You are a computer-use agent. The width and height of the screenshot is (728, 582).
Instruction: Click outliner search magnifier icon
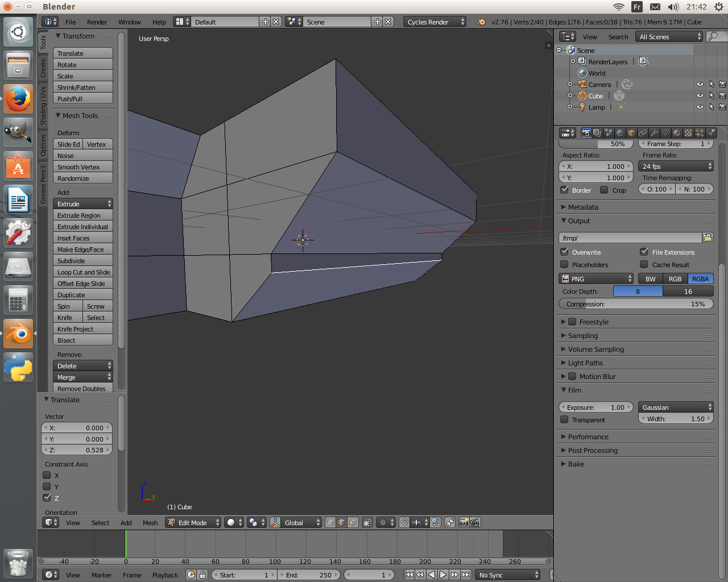712,36
